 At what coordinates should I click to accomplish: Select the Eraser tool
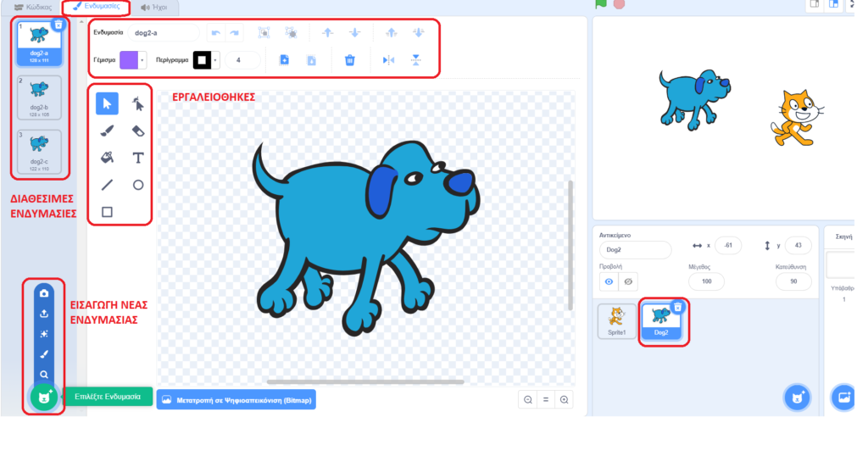click(x=138, y=131)
